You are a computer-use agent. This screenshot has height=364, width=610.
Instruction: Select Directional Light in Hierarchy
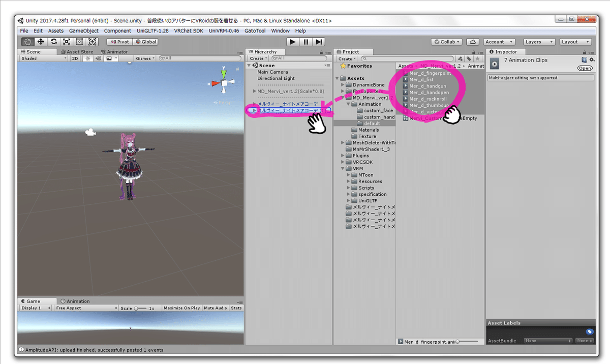(x=276, y=79)
